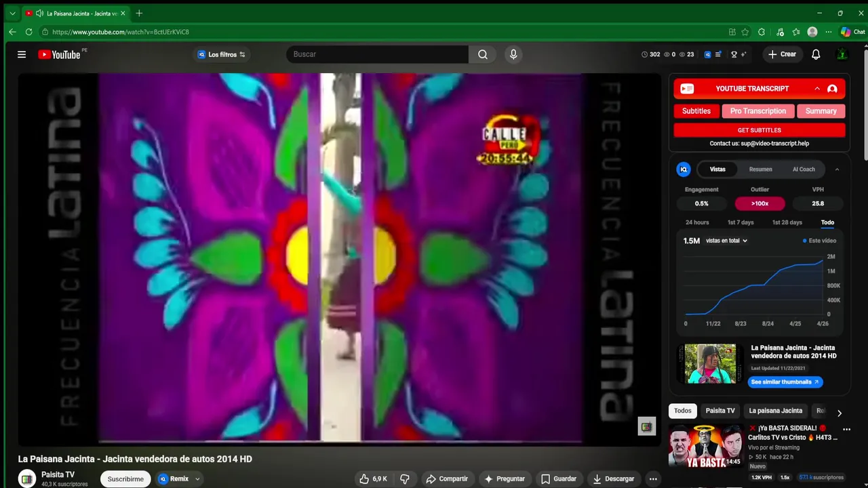Open the notifications bell

[x=816, y=54]
